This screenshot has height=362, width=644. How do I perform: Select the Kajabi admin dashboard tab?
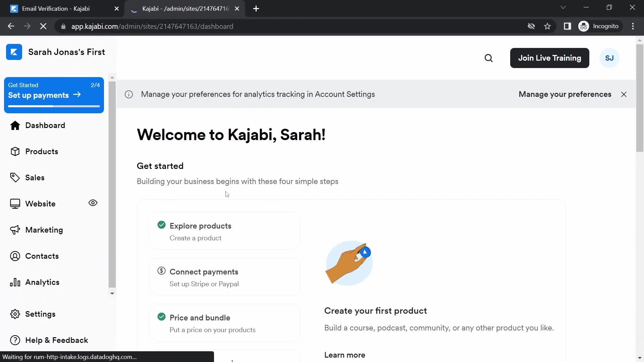coord(185,9)
